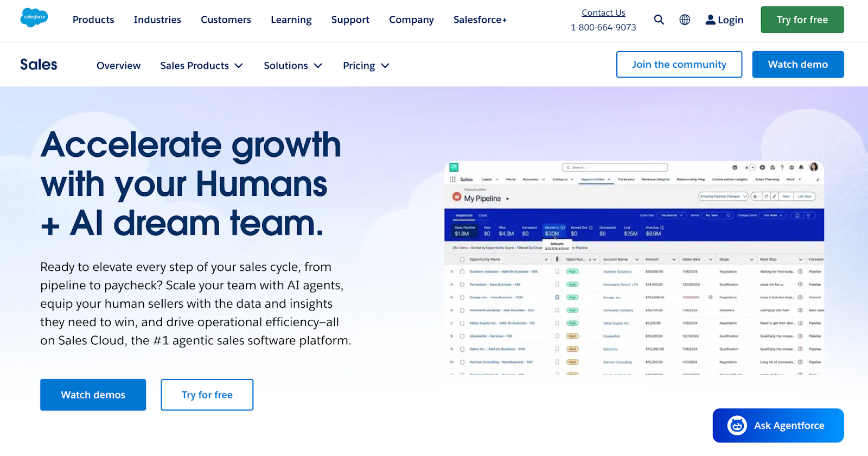Image resolution: width=868 pixels, height=456 pixels.
Task: Check the Homeland Company opportunity row checkbox
Action: 462,311
